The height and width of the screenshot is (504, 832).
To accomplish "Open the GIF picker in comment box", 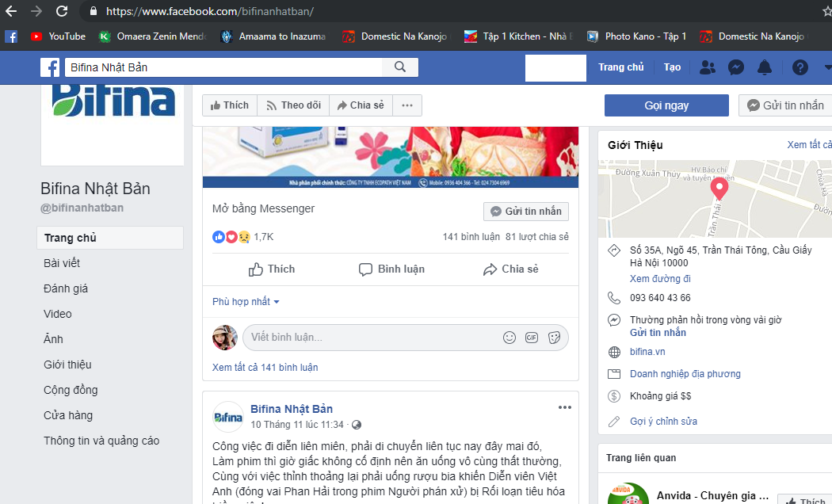I will click(x=532, y=338).
